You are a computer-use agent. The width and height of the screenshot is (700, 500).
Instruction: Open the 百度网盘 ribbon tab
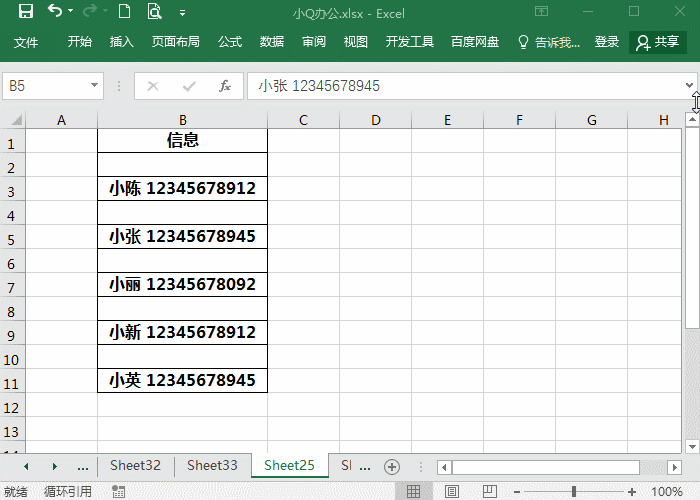point(475,42)
